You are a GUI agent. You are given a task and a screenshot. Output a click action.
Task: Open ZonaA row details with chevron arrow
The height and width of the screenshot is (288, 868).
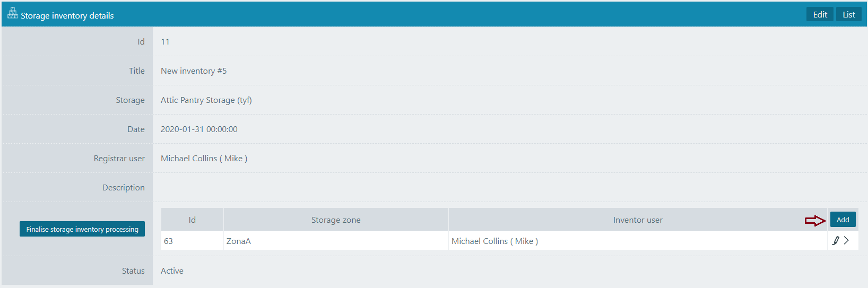(x=847, y=241)
